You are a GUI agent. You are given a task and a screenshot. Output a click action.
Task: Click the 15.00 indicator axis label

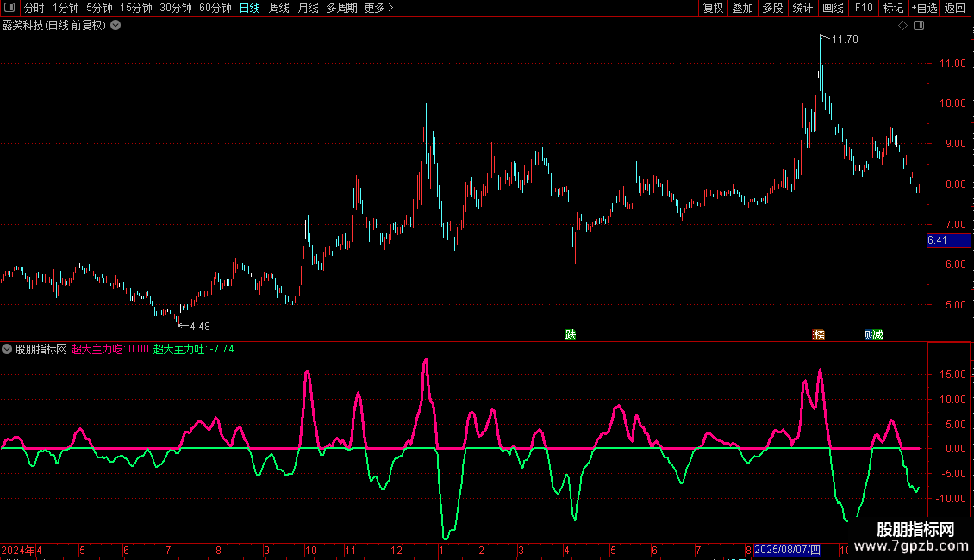[x=952, y=375]
